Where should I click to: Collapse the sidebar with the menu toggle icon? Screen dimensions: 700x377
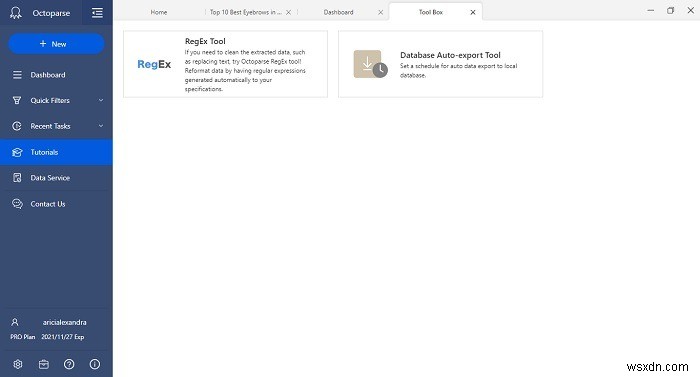click(97, 13)
